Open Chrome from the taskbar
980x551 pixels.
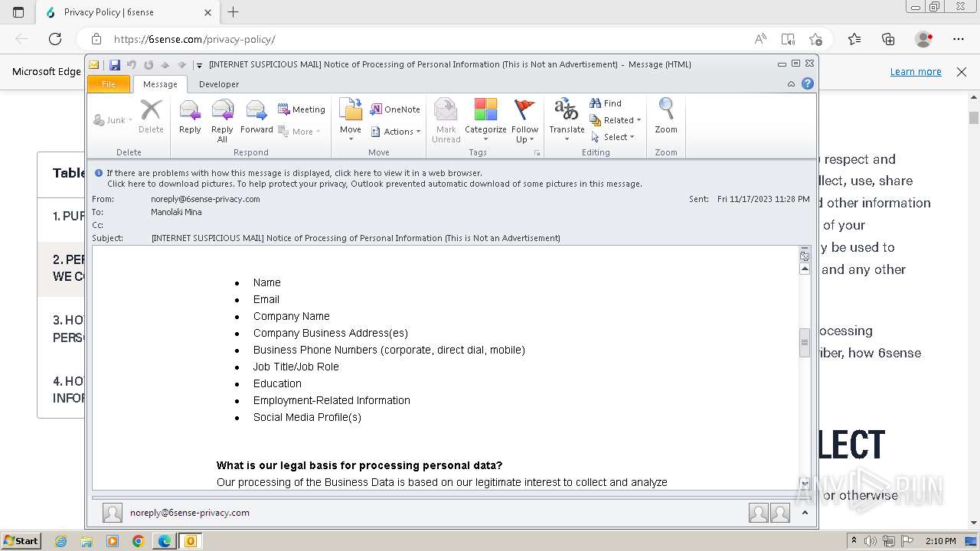coord(139,541)
